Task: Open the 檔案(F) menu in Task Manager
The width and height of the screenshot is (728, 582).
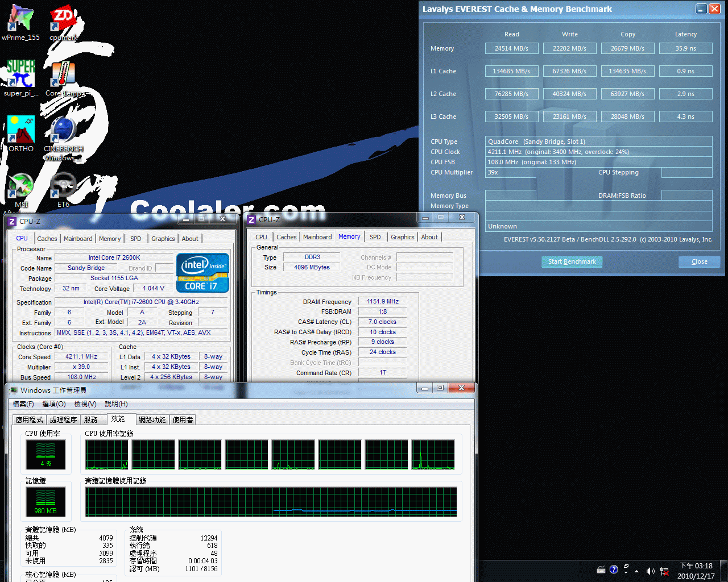Action: click(23, 404)
